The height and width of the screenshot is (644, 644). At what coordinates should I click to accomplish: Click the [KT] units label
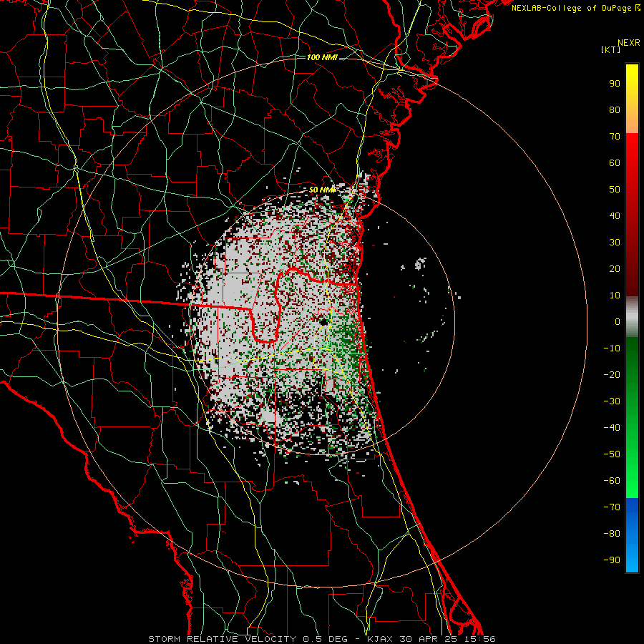click(x=611, y=49)
